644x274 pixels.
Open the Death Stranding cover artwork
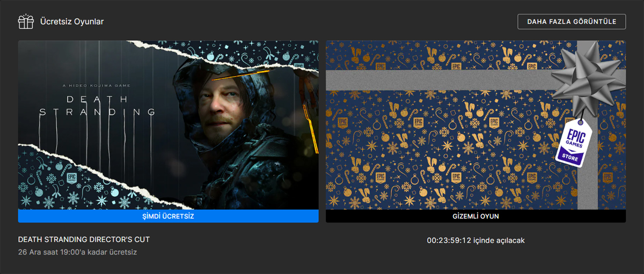tap(168, 125)
